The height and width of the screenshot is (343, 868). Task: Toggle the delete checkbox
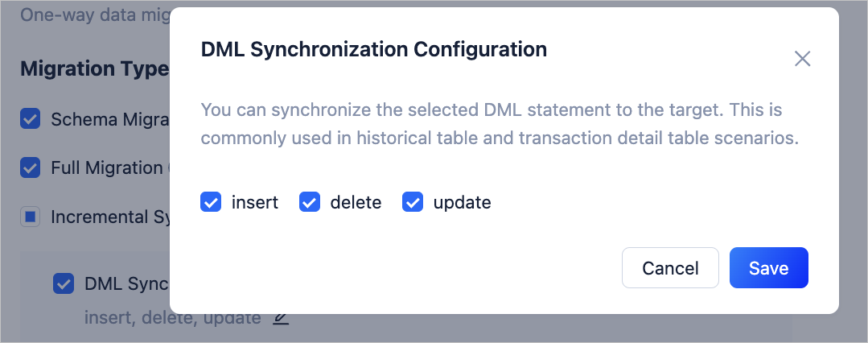pos(310,203)
